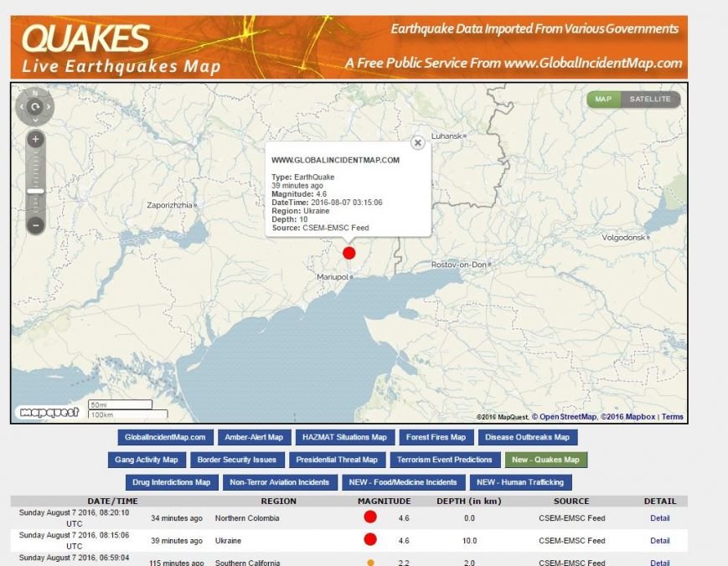Pan map north with compass N arrow
728x566 pixels.
35,94
